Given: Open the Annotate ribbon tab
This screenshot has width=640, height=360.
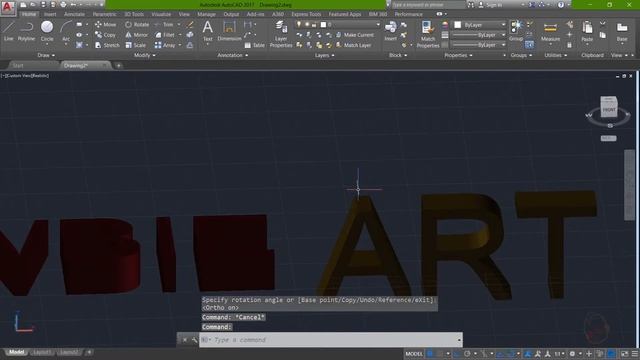Looking at the screenshot, I should 74,14.
